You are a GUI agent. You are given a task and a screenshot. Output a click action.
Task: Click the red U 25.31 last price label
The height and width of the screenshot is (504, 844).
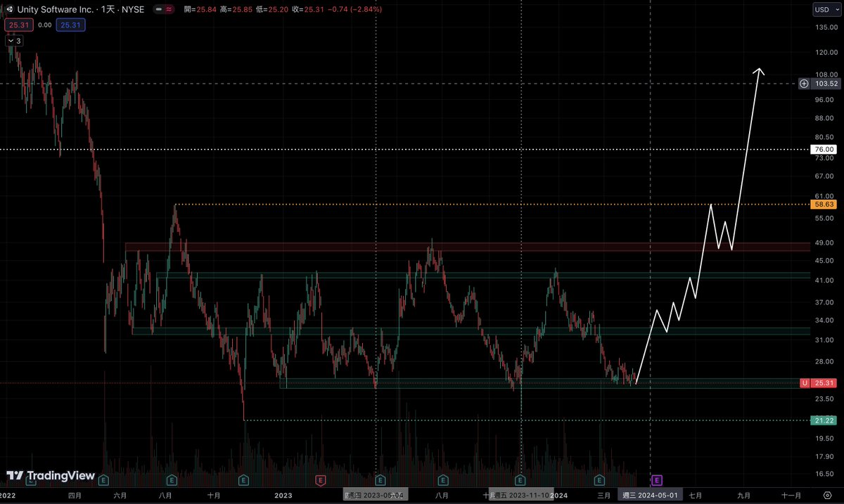pyautogui.click(x=817, y=383)
